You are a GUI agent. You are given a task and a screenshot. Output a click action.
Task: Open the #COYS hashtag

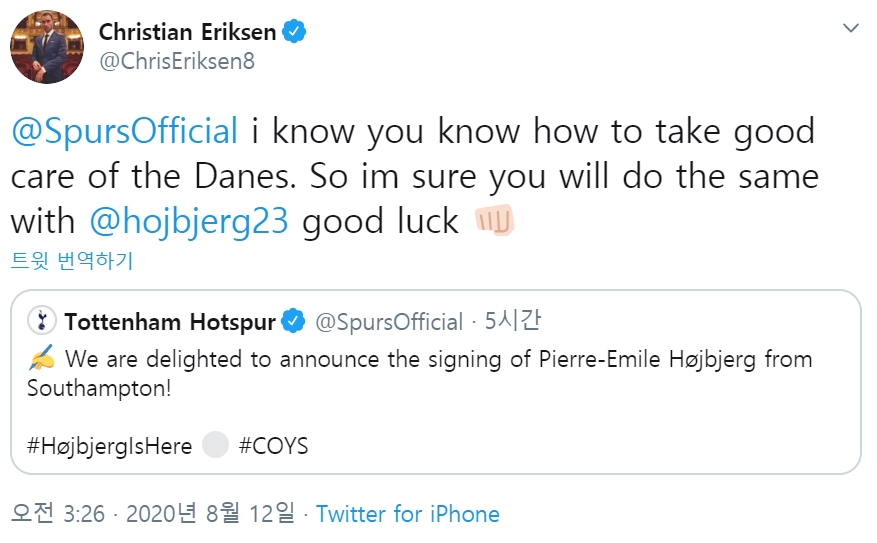(274, 446)
